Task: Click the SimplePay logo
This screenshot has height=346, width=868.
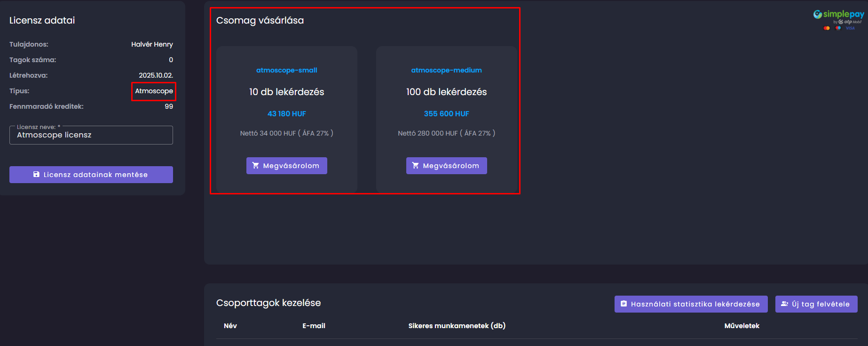Action: coord(839,15)
